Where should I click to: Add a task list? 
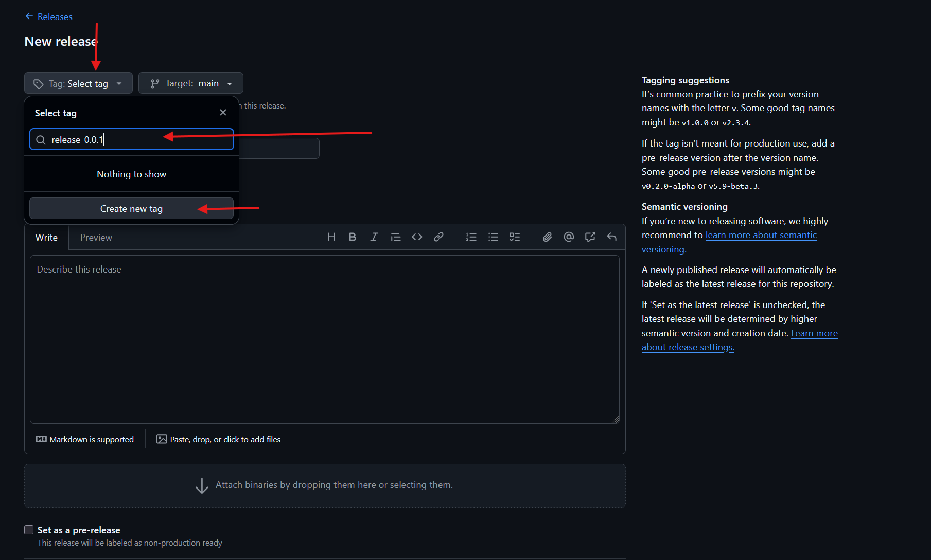[x=515, y=237]
